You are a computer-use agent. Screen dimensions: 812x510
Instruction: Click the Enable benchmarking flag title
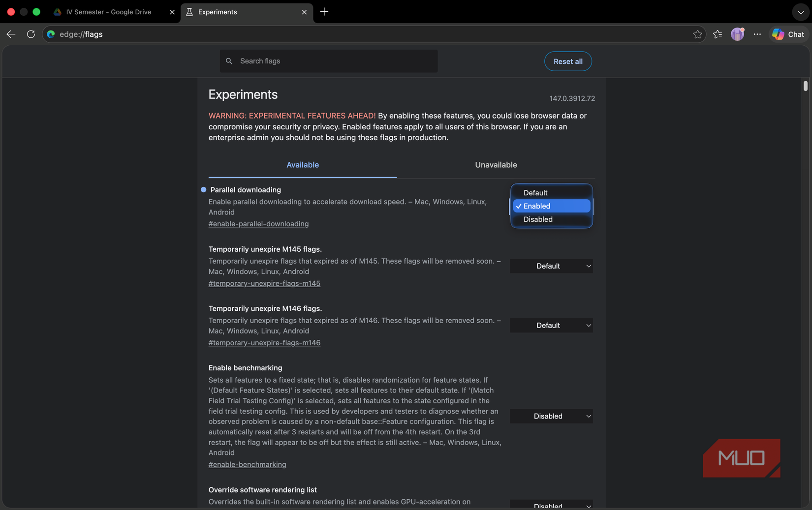click(x=246, y=368)
